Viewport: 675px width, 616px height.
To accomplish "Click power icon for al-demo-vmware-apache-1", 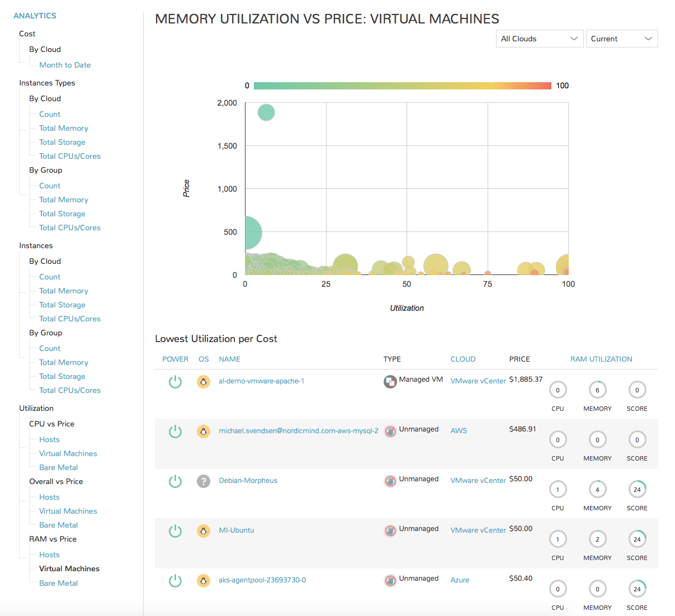I will click(175, 382).
